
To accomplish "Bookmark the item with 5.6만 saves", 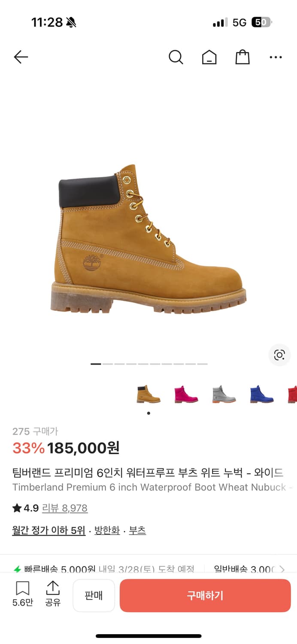I will [x=23, y=594].
